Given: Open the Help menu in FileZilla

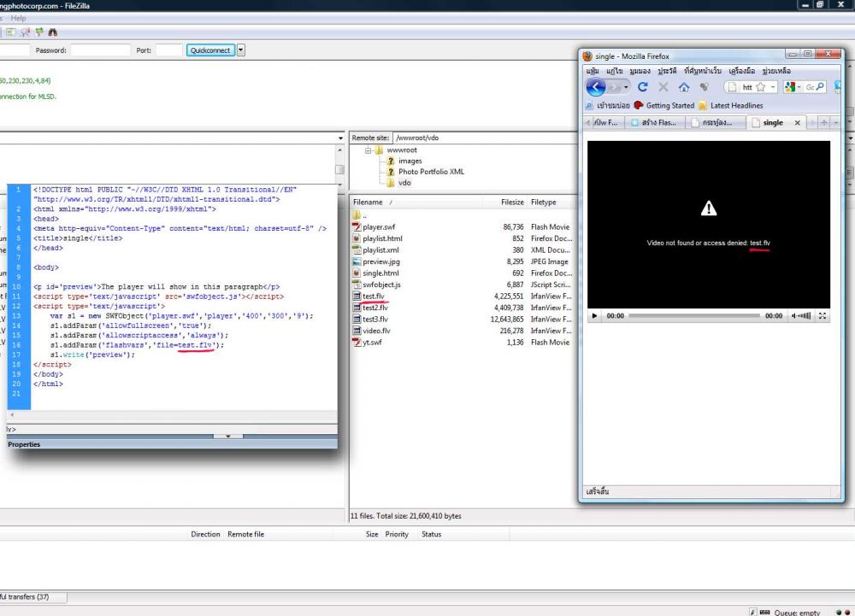Looking at the screenshot, I should click(x=19, y=18).
